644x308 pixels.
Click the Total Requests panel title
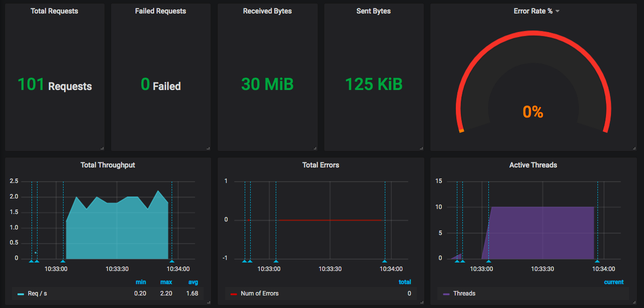click(55, 11)
